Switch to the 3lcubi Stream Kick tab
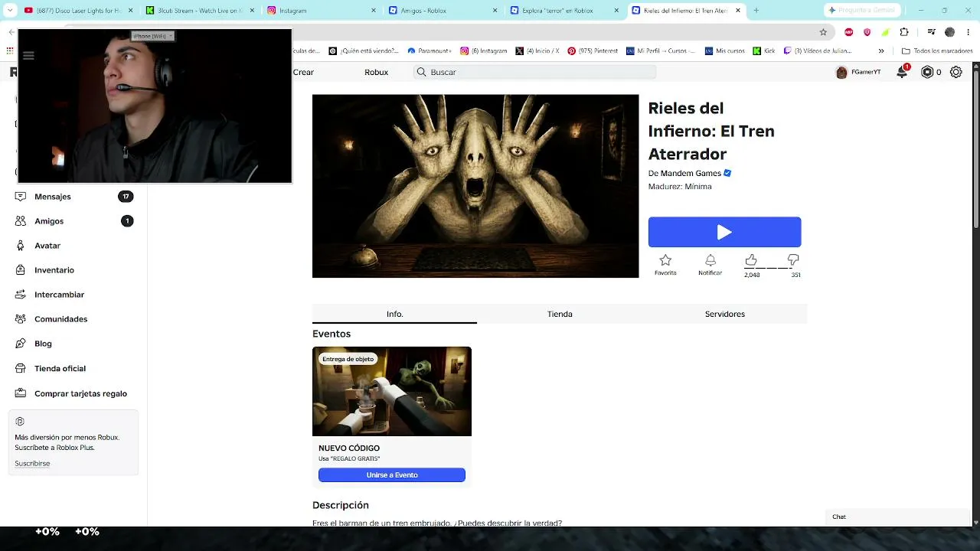 [199, 11]
